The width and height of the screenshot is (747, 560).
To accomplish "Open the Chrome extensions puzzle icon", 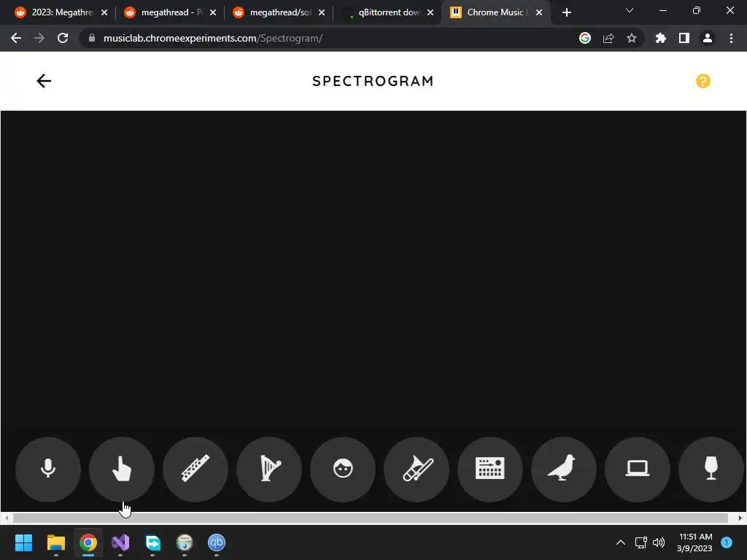I will point(661,38).
